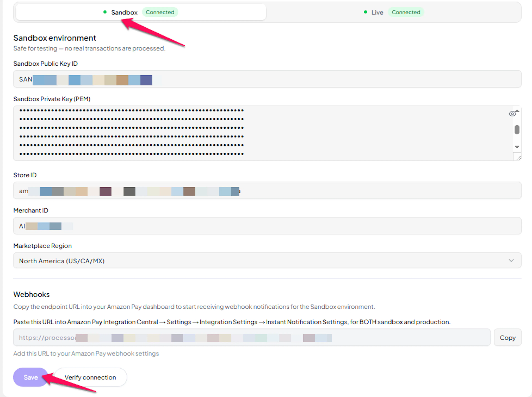Switch to the Sandbox tab

141,12
